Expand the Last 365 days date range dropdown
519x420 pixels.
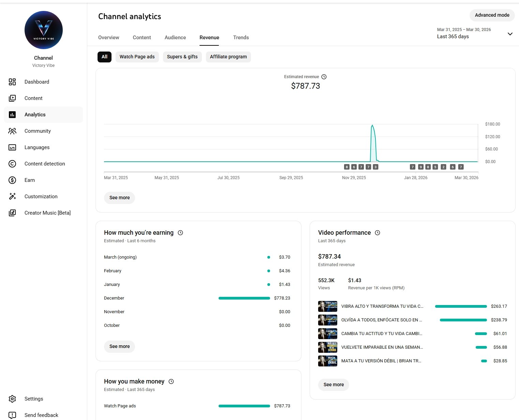(510, 34)
